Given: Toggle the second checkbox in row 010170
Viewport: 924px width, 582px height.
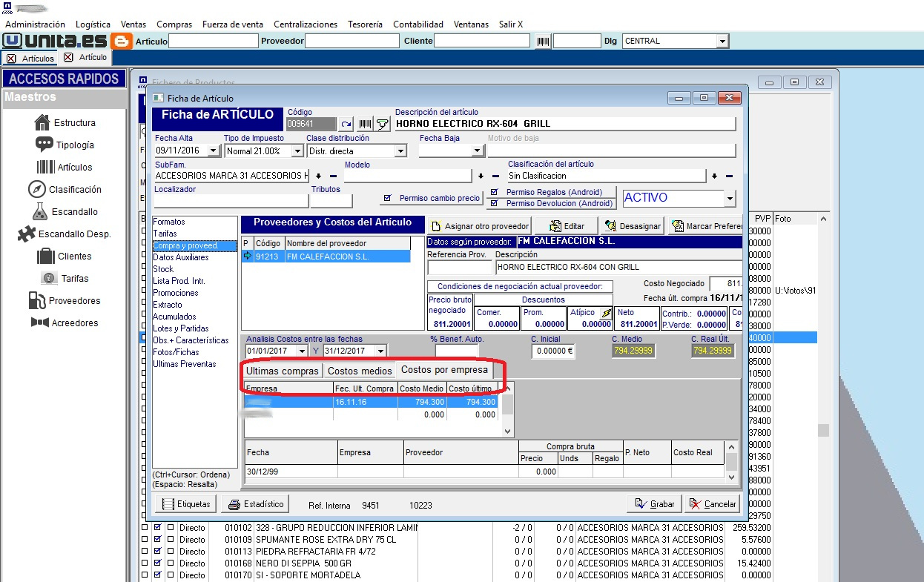Looking at the screenshot, I should pyautogui.click(x=157, y=575).
